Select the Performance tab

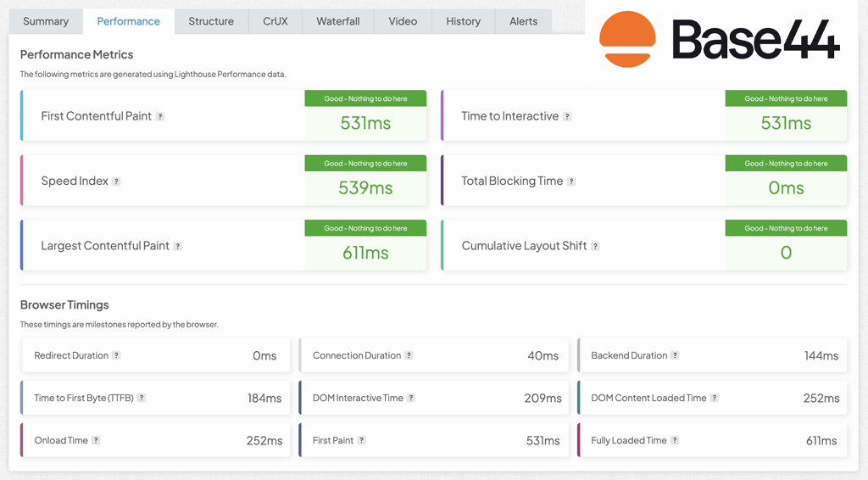point(129,21)
